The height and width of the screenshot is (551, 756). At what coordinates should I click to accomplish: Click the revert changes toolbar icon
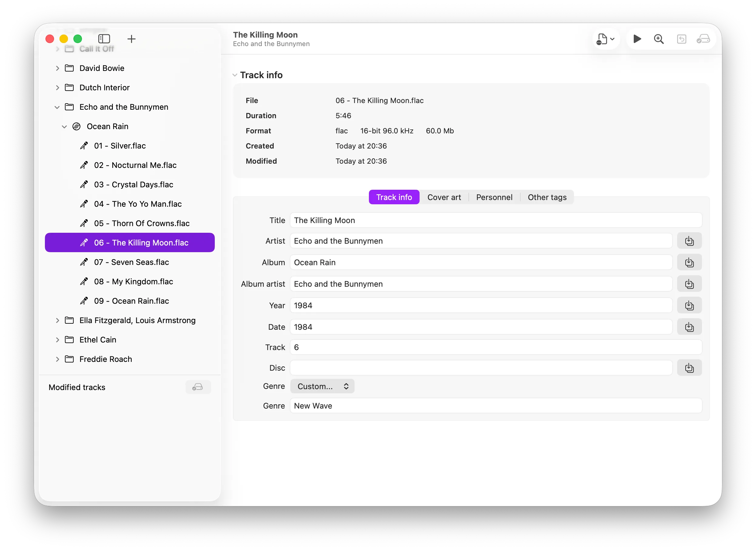point(681,39)
